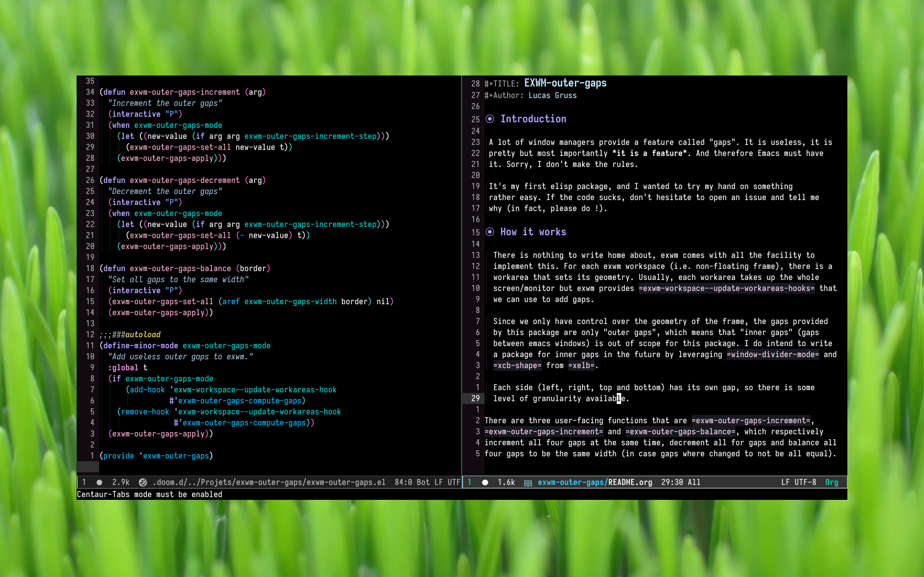Click the ';;;###autoload' comment
Image resolution: width=924 pixels, height=577 pixels.
coord(130,335)
